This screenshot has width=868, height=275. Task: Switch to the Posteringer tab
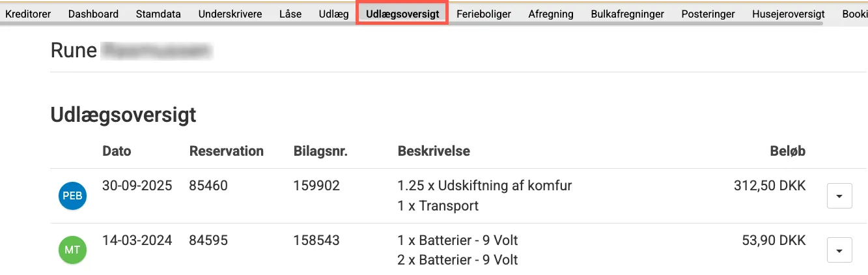(x=708, y=14)
